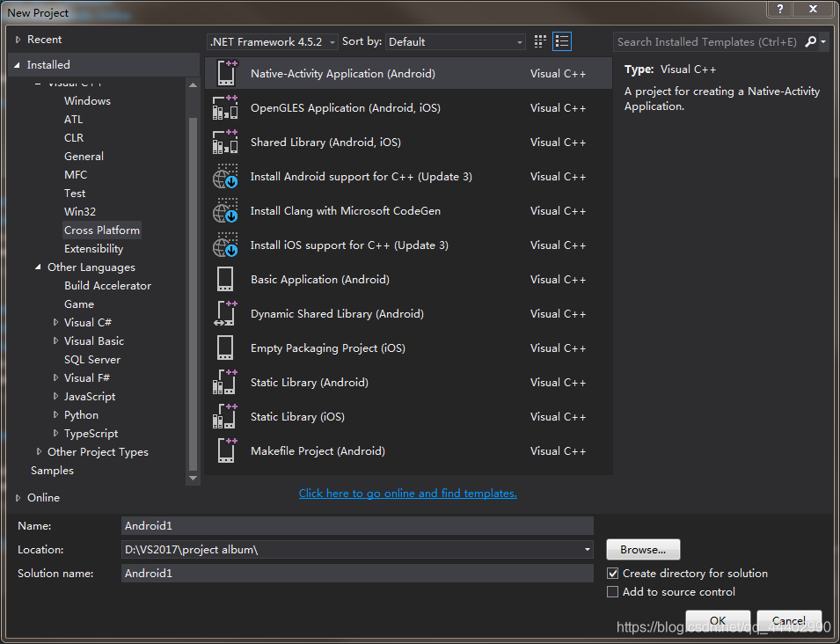The width and height of the screenshot is (840, 644).
Task: Select the CLR category
Action: pyautogui.click(x=74, y=138)
